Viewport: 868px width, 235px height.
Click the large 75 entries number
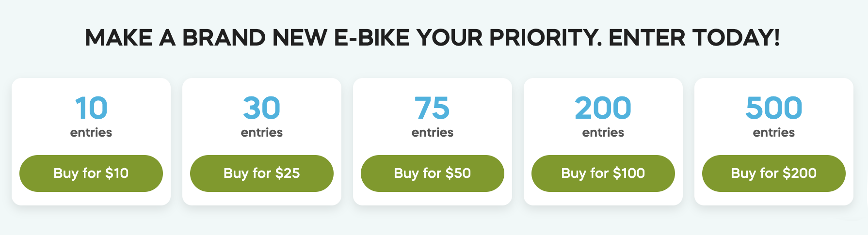(433, 108)
